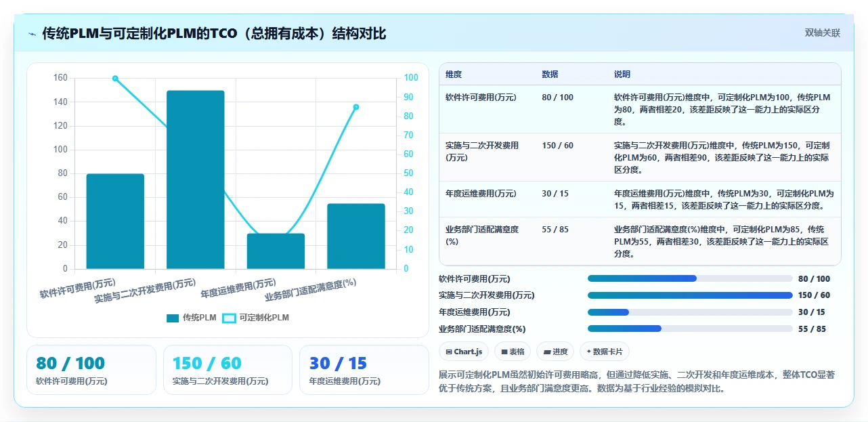Select the 表格 tag chip
The image size is (868, 422).
[513, 352]
